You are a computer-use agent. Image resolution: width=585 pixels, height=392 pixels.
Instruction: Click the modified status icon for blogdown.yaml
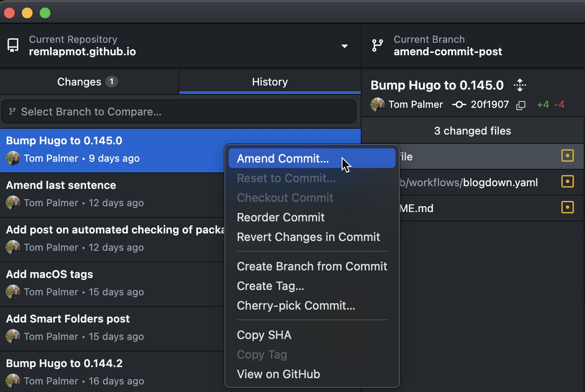pos(567,181)
